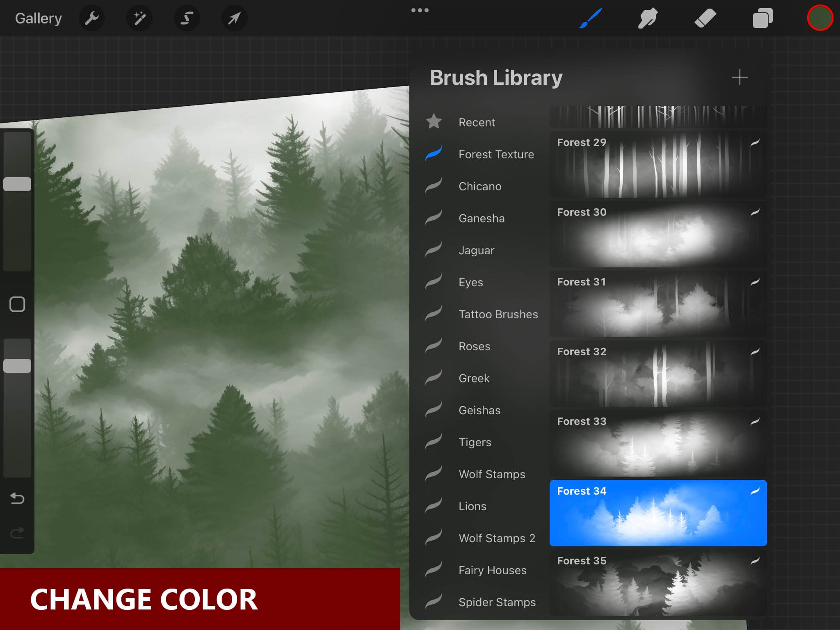Select the Smudge tool
Image resolution: width=840 pixels, height=630 pixels.
click(x=648, y=18)
